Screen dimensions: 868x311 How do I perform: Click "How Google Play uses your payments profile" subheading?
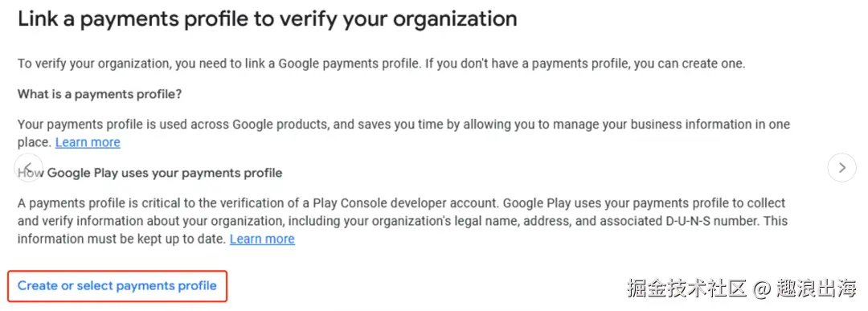click(x=150, y=174)
